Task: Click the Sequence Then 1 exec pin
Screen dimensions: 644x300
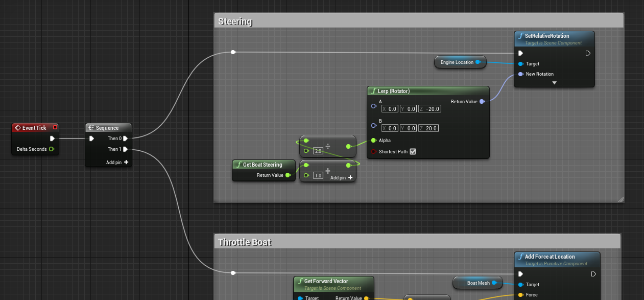Action: [x=126, y=149]
